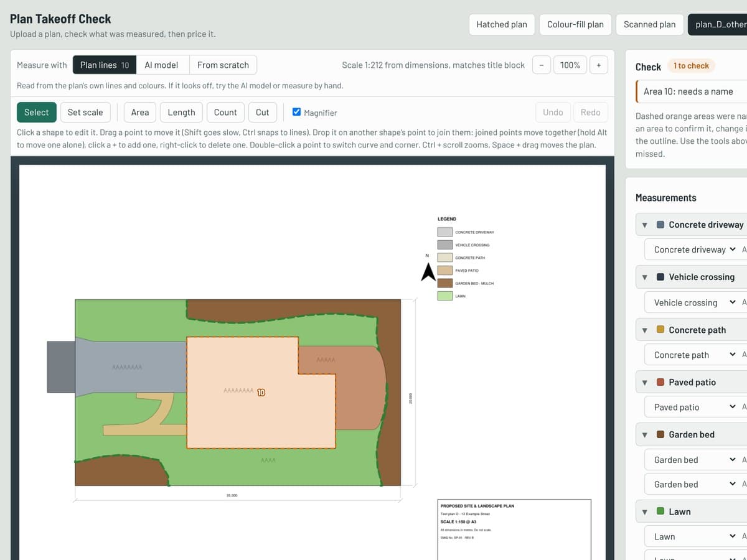Screen dimensions: 747x560
Task: Pick the Cut tool
Action: point(263,112)
